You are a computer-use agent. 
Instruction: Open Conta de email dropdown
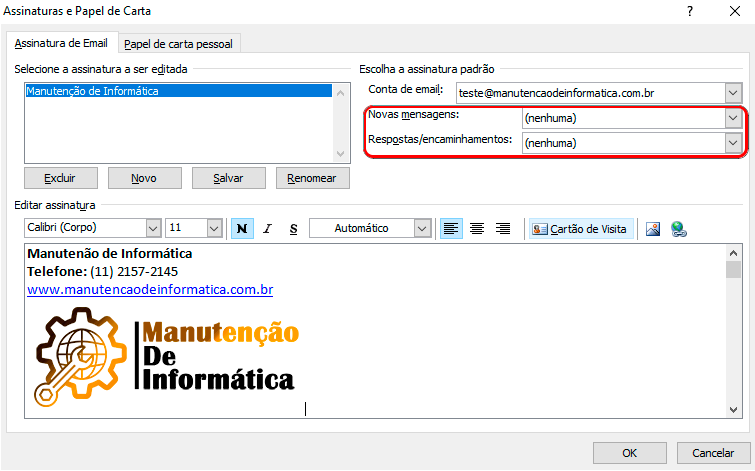pos(733,93)
